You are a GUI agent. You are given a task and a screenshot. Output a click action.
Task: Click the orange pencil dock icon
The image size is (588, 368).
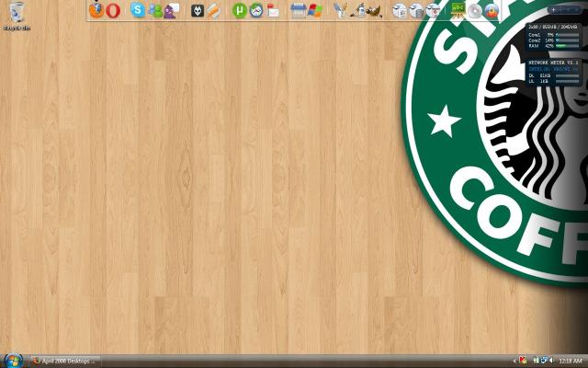click(214, 10)
